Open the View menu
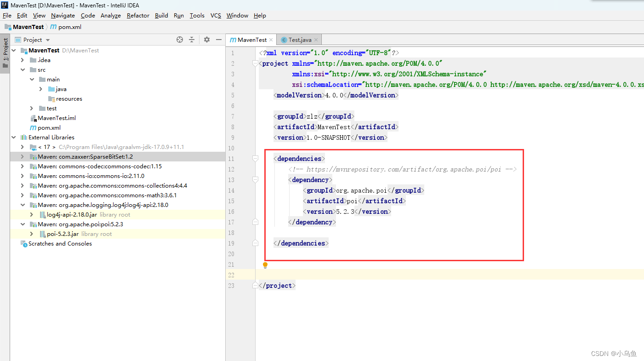Image resolution: width=644 pixels, height=361 pixels. coord(39,16)
